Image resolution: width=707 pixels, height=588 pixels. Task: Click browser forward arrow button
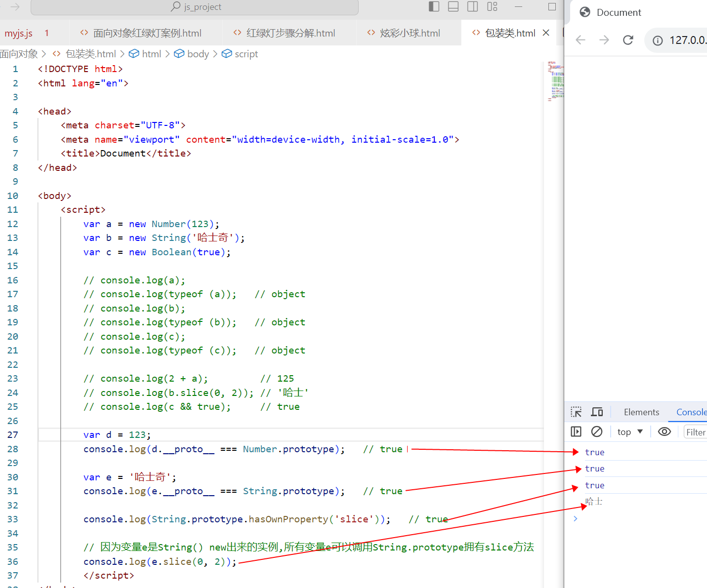point(604,40)
